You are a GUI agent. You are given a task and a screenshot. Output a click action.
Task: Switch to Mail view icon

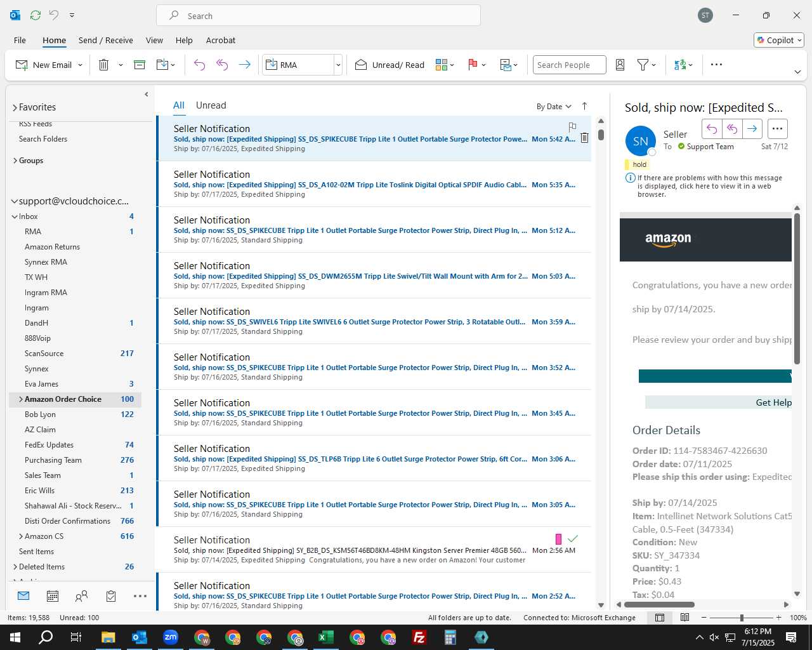point(23,596)
